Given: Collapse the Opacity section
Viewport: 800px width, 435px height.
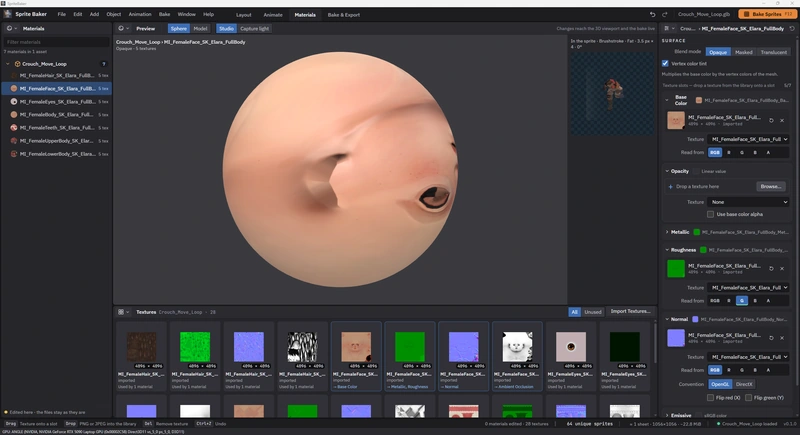Looking at the screenshot, I should pos(667,171).
